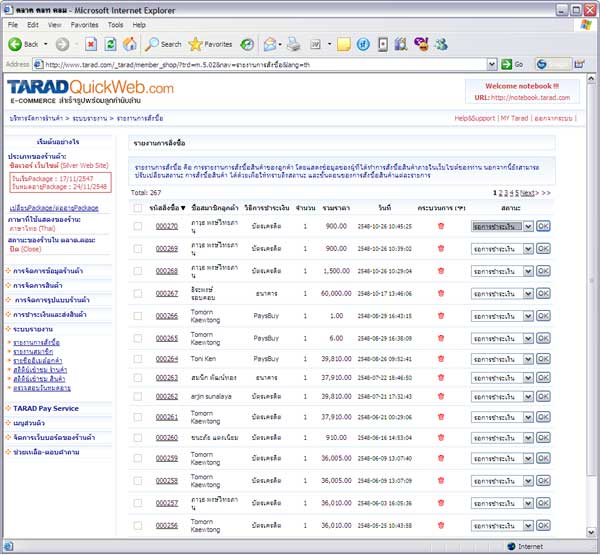Click the handheld device toolbar icon
Screen dimensions: 600x555
point(383,44)
